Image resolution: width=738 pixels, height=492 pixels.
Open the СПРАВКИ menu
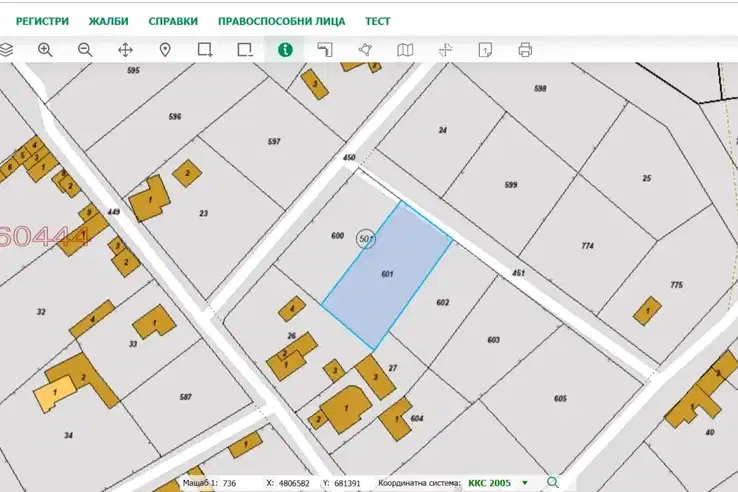pos(173,21)
